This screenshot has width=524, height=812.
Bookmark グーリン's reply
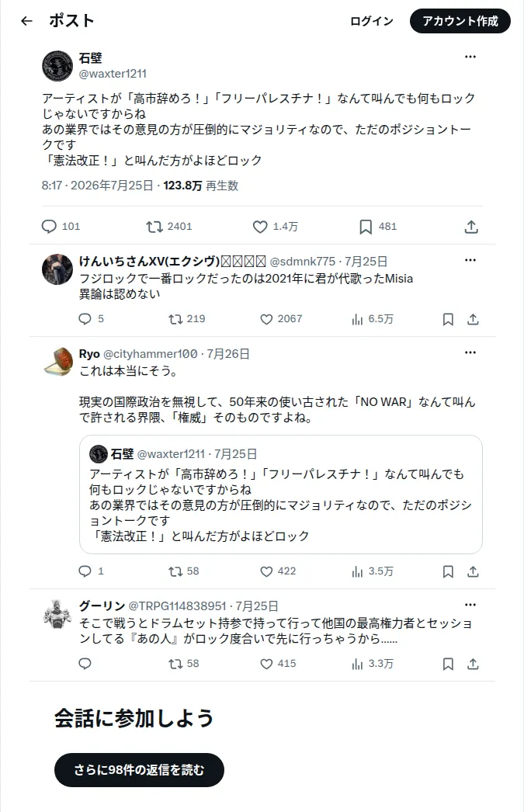tap(448, 664)
